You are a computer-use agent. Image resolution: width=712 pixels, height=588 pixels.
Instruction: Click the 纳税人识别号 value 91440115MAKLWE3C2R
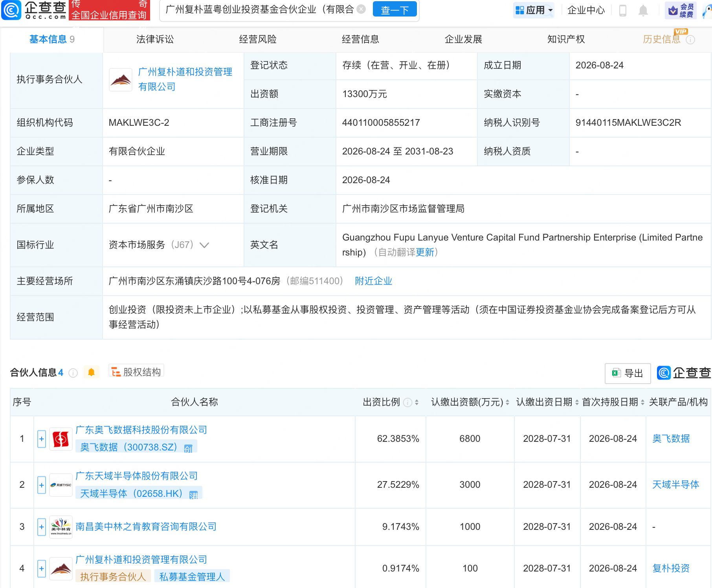point(628,123)
